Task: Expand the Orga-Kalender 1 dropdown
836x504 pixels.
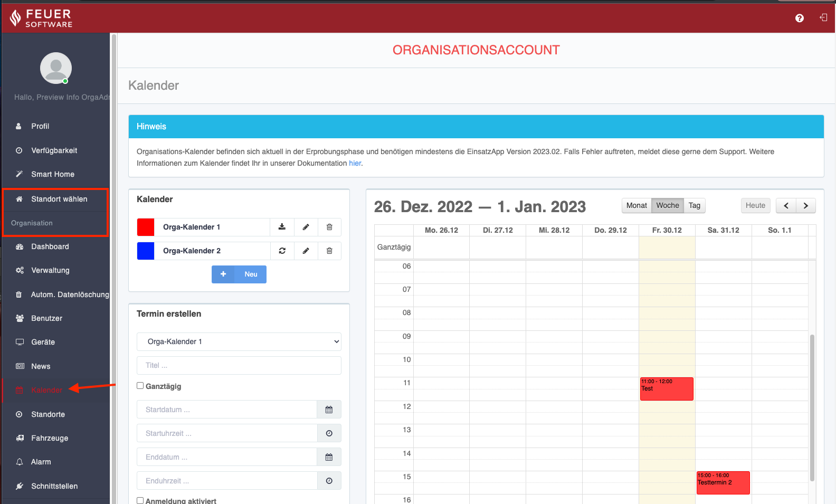Action: tap(239, 341)
